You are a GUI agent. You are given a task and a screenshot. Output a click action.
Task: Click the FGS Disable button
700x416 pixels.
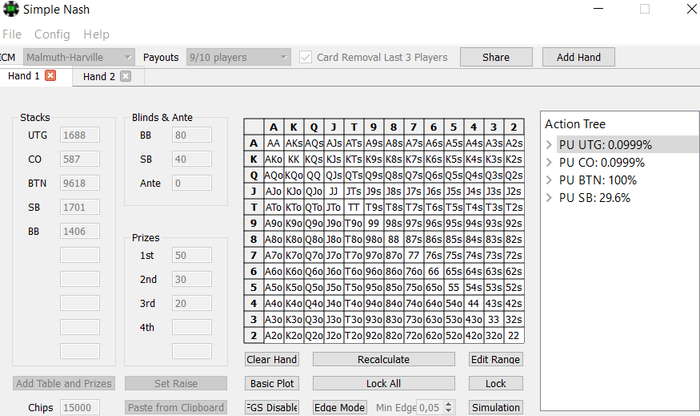point(272,408)
